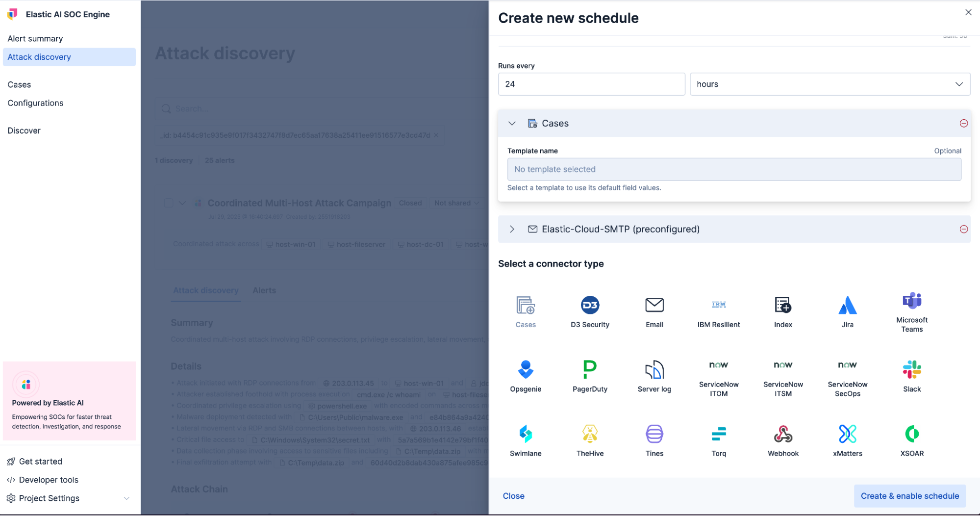Choose the Tines connector

point(654,440)
